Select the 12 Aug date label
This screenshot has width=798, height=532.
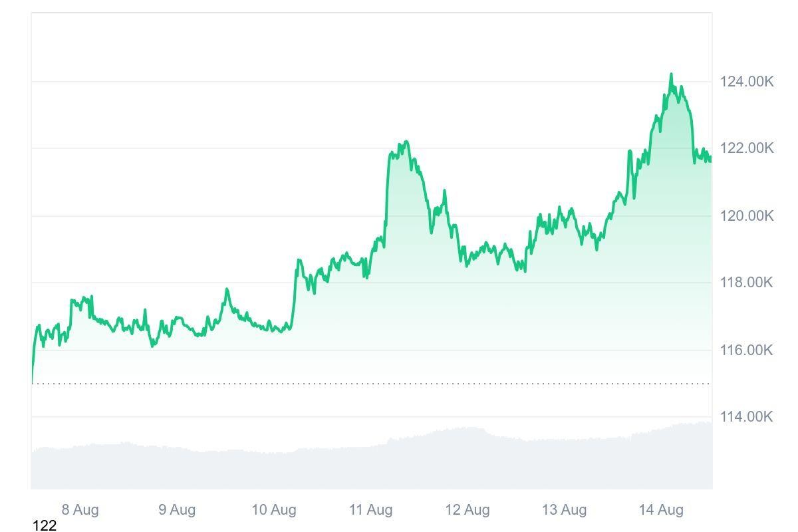coord(467,510)
